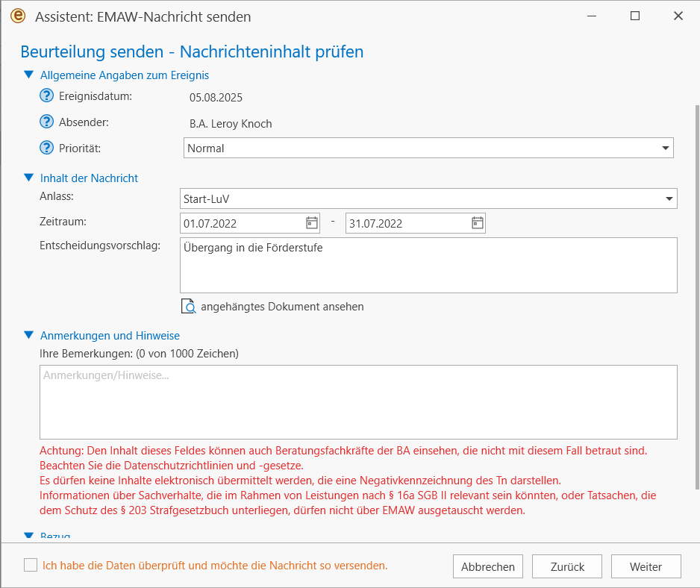Click the help icon beside Priorität
Screen dimensions: 700x588
tap(46, 148)
